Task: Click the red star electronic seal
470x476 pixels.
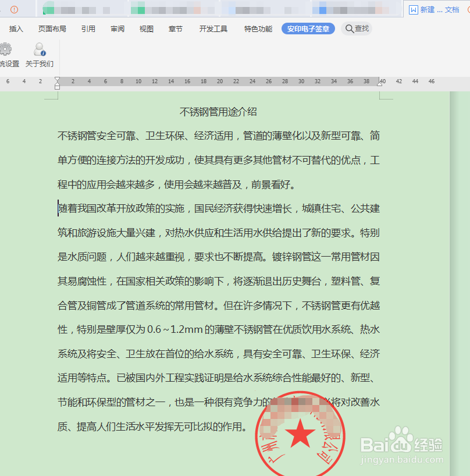Action: pyautogui.click(x=300, y=434)
